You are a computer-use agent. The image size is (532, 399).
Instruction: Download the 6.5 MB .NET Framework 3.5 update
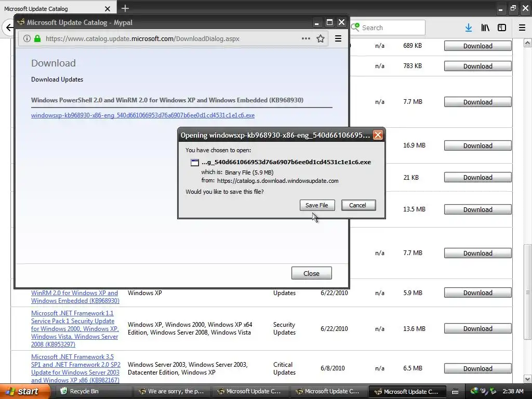(478, 368)
